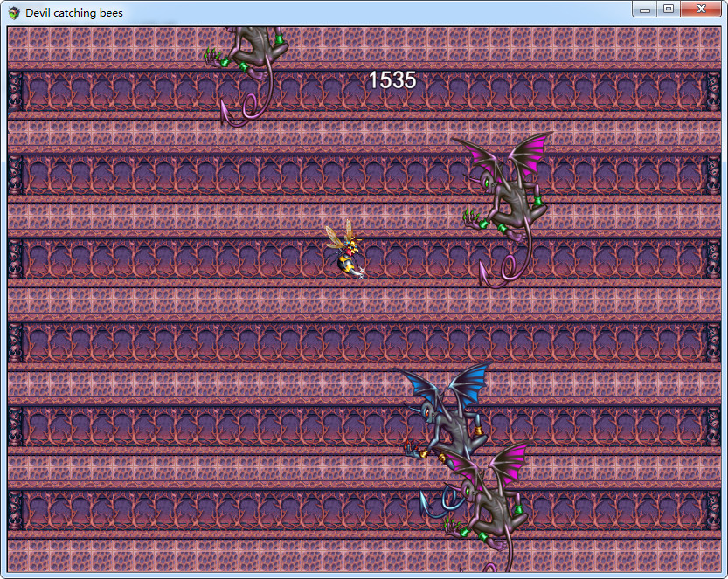Click the blue devil's curled blue tail
Image resolution: width=728 pixels, height=579 pixels.
click(437, 502)
